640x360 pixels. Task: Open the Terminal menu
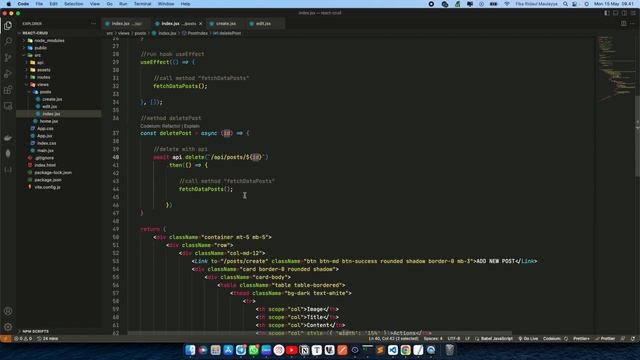point(142,4)
